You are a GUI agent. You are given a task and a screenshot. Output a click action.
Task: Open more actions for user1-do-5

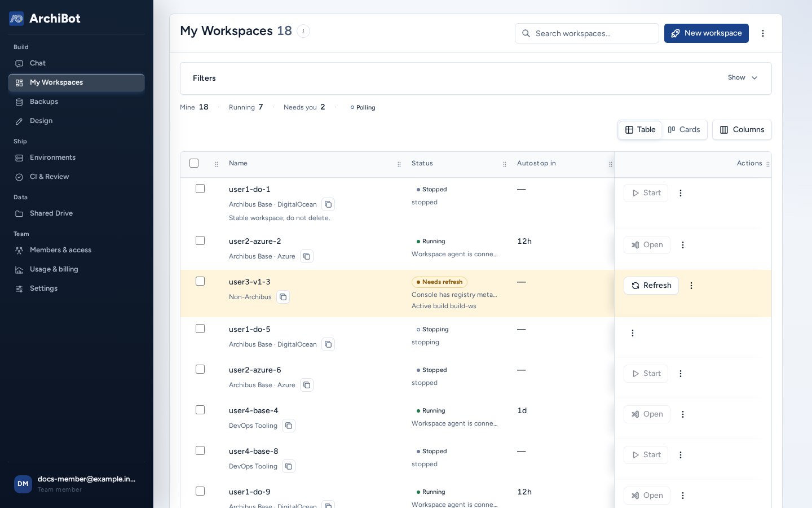[x=633, y=333]
